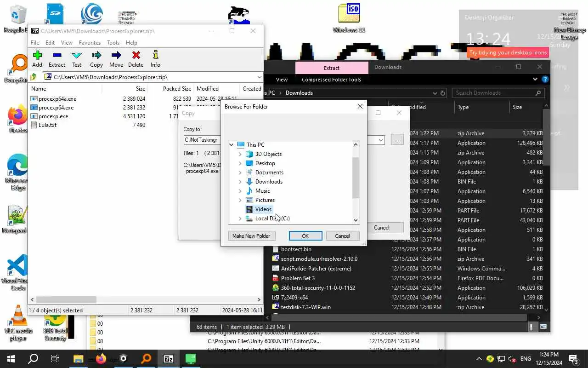588x368 pixels.
Task: Select the Problem Set 3 PDF file
Action: (x=298, y=278)
